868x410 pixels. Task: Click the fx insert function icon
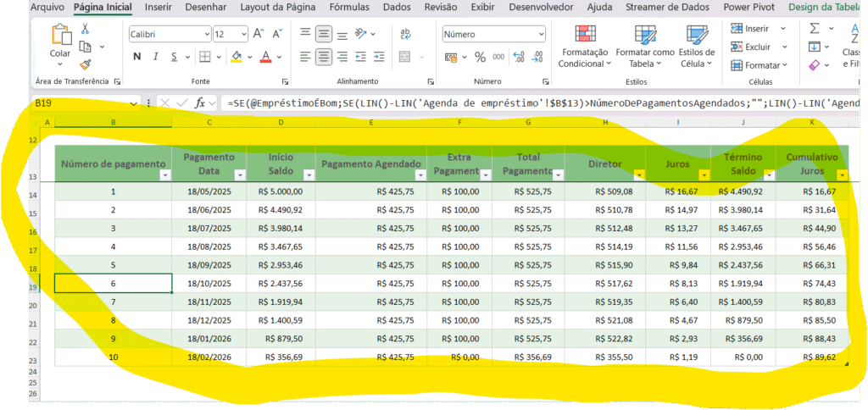coord(200,102)
